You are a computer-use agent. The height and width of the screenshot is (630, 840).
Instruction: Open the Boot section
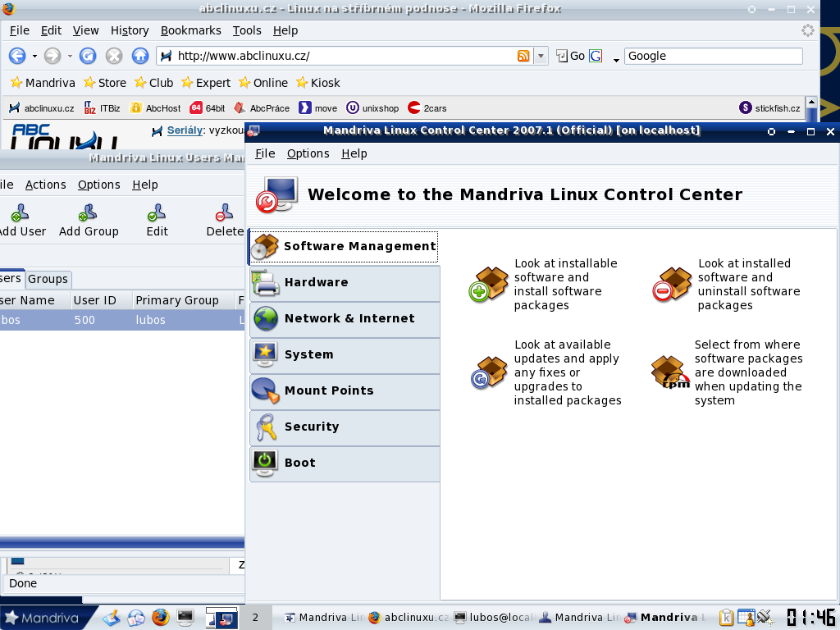pos(345,463)
